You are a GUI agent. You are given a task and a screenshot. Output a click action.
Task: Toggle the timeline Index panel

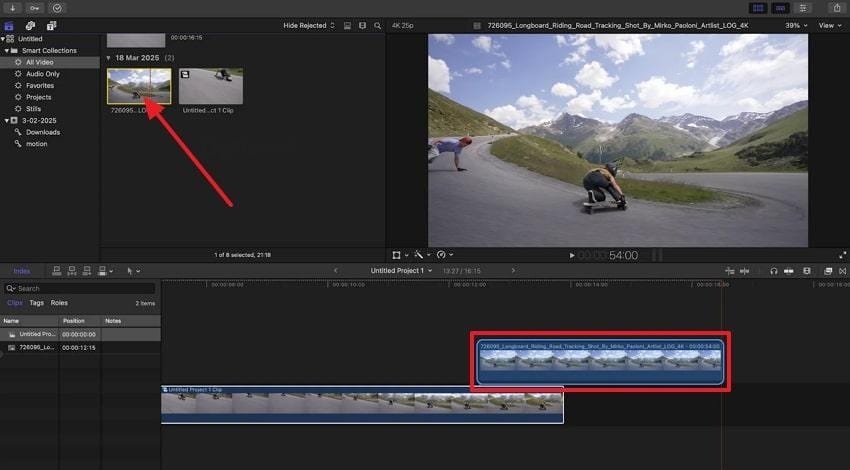click(x=22, y=271)
